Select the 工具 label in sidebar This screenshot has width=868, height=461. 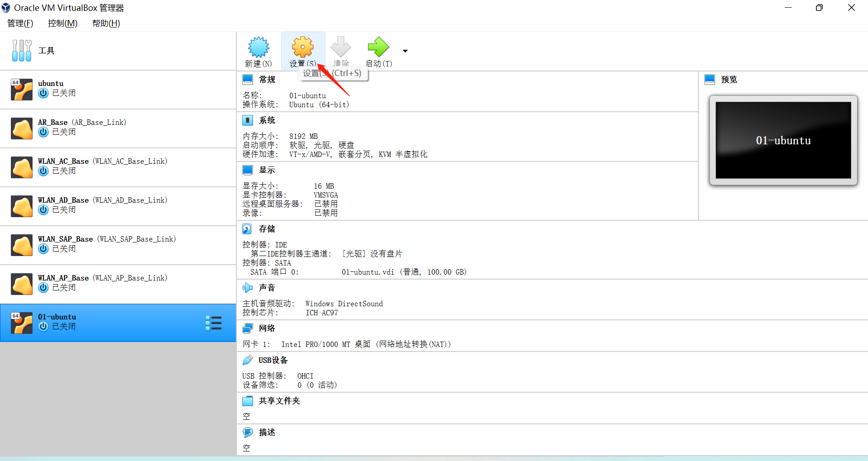(x=46, y=51)
